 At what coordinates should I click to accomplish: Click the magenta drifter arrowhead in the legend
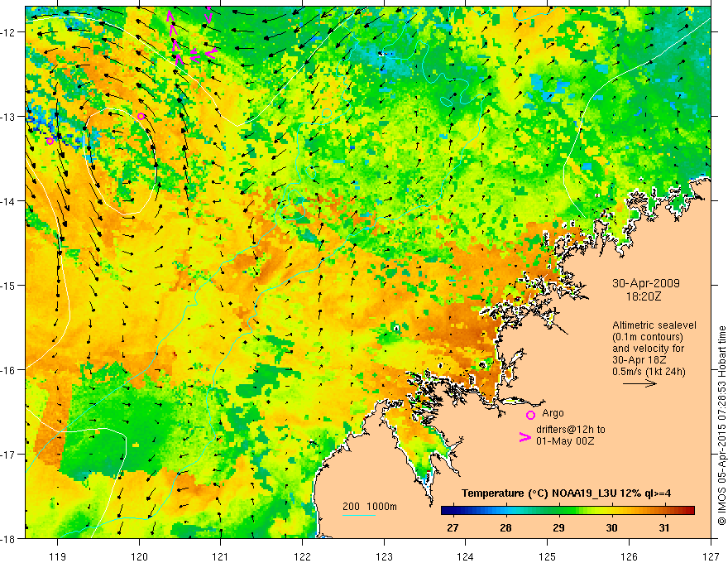click(x=525, y=437)
